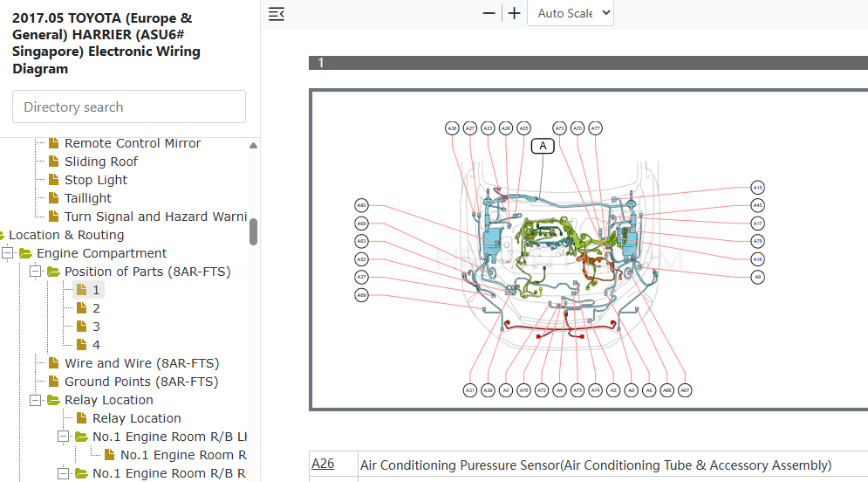Click the Air Conditioning Puressure Sensor description
The image size is (868, 482).
[596, 465]
